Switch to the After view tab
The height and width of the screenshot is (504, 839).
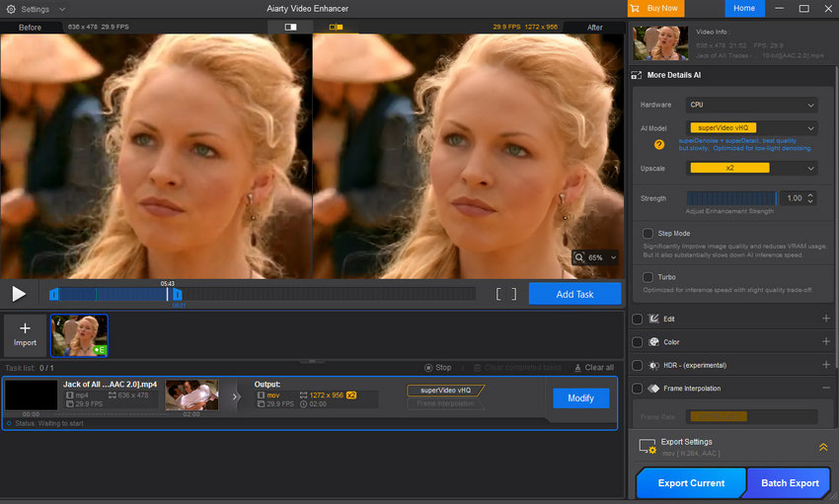(x=594, y=28)
